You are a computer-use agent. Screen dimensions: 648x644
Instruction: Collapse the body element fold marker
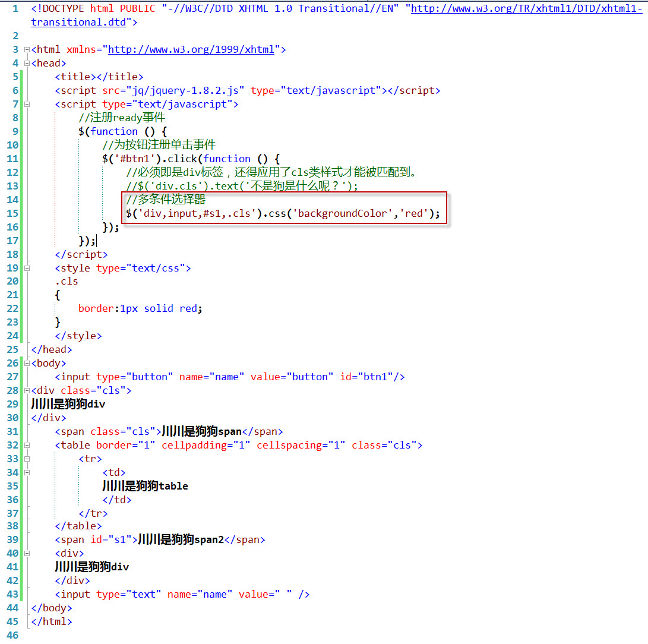27,363
